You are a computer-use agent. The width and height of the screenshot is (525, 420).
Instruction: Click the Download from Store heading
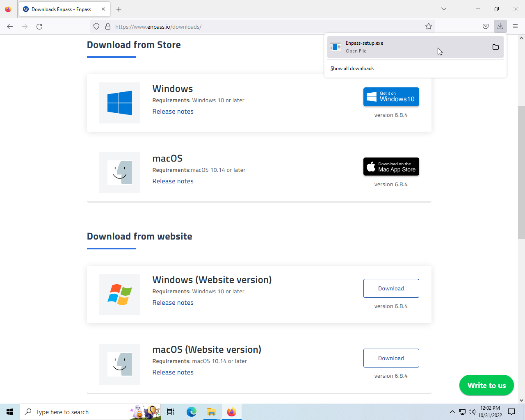134,45
